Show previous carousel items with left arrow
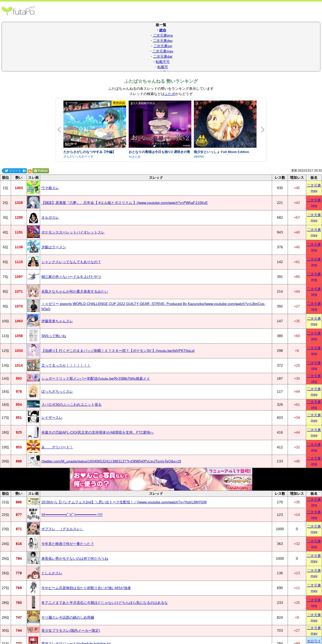The height and width of the screenshot is (644, 322). (59, 130)
